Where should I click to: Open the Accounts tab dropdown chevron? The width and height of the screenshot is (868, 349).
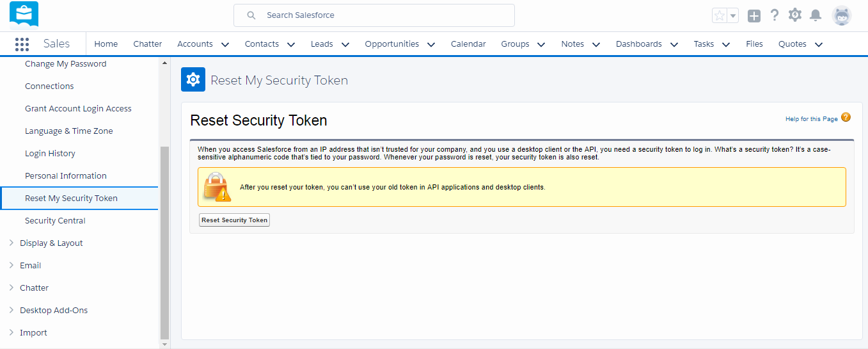click(x=225, y=44)
